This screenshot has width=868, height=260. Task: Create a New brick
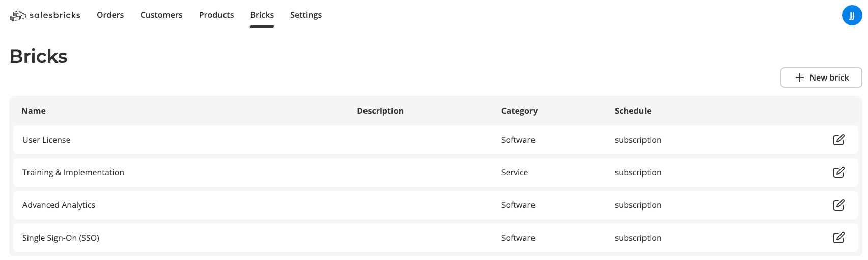(821, 77)
